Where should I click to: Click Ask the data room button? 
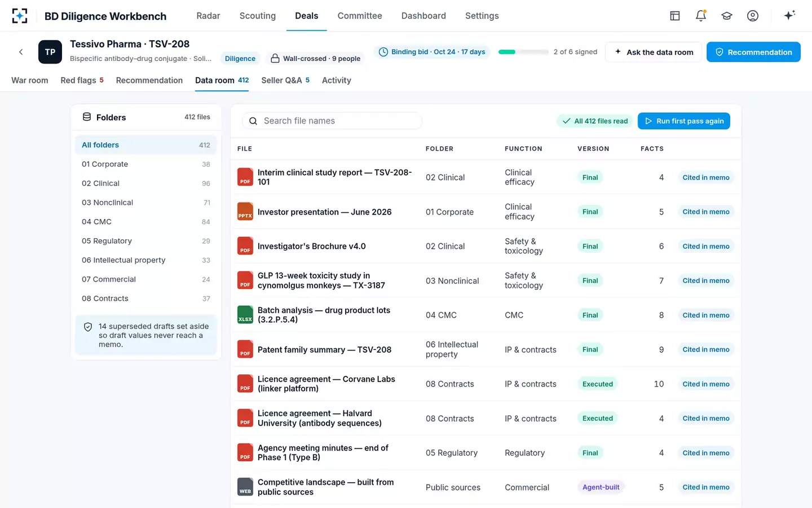pyautogui.click(x=654, y=52)
